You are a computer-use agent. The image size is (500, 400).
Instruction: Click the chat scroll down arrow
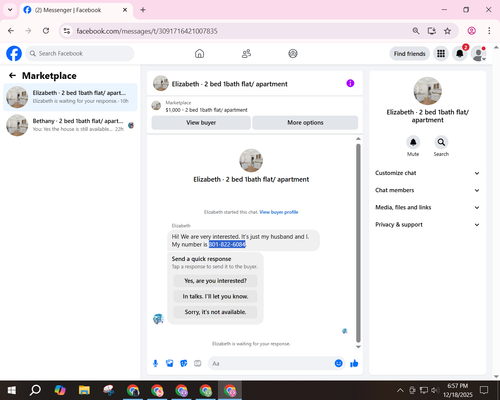358,347
